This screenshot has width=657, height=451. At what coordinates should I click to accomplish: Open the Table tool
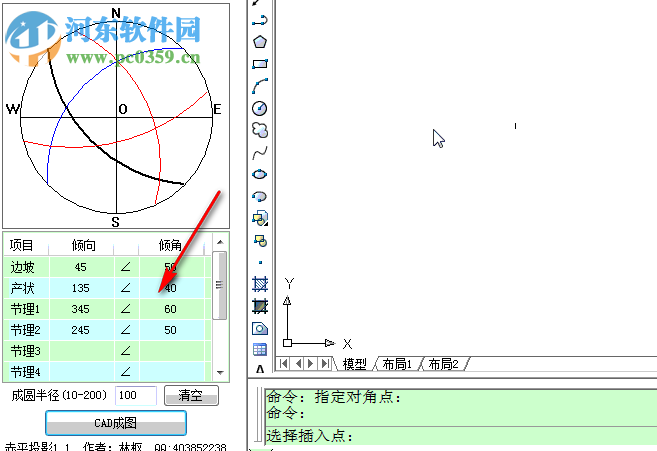click(260, 350)
